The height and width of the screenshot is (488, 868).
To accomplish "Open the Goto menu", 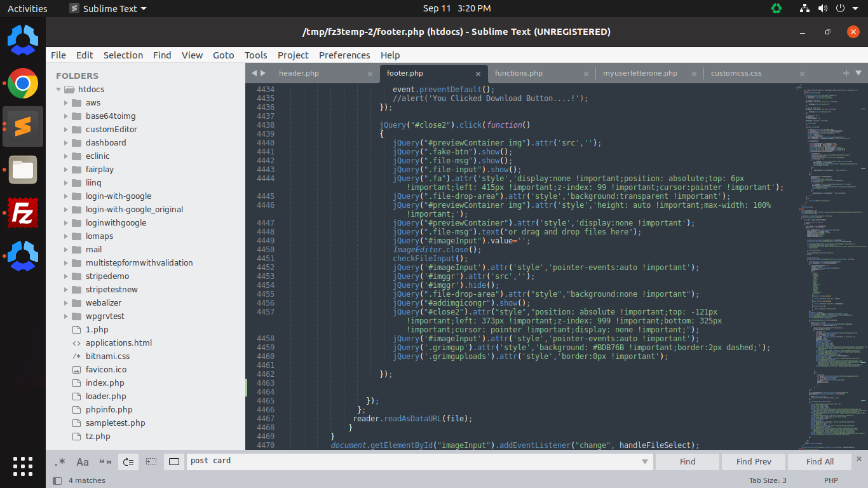I will pos(223,55).
